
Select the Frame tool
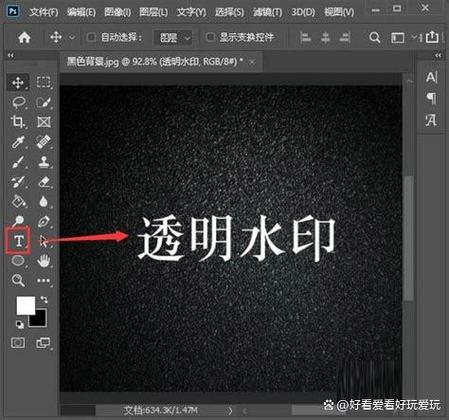point(44,122)
